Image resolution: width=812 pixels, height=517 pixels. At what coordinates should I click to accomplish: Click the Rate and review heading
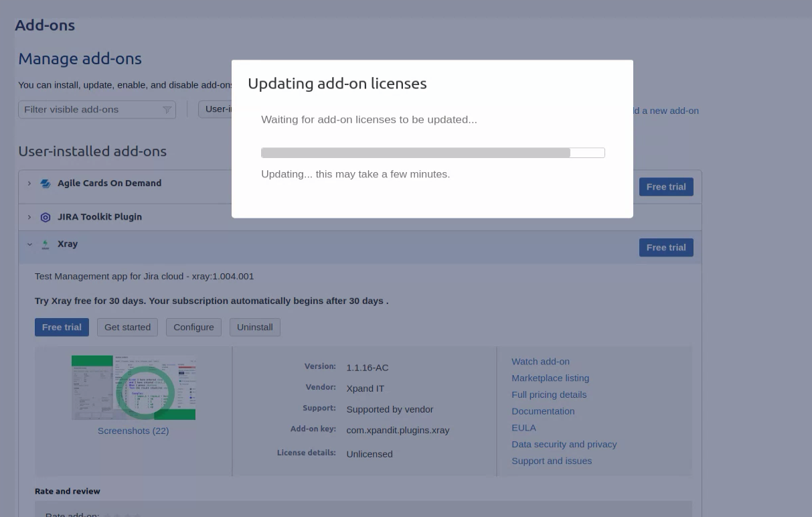click(x=68, y=491)
